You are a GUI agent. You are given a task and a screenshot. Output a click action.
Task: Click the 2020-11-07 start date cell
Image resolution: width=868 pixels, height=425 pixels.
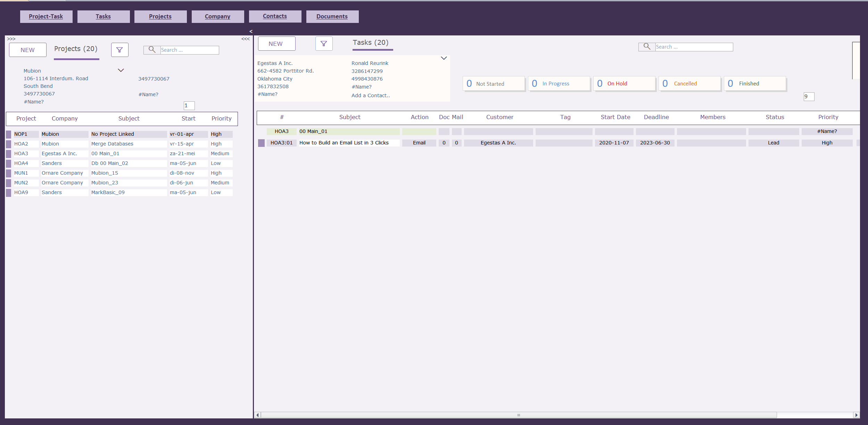click(614, 143)
